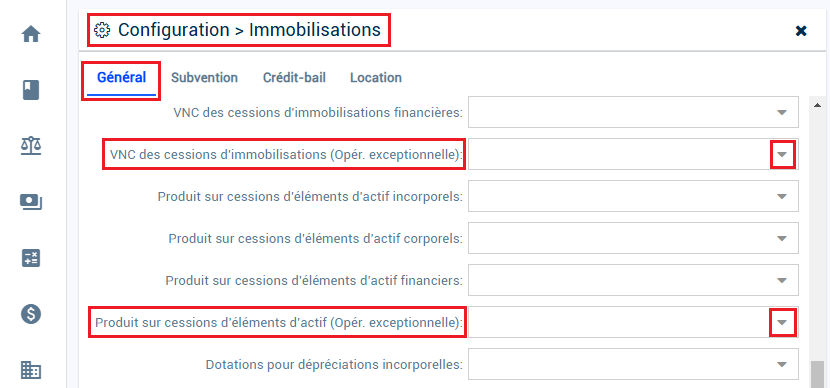Switch to the Général tab
The height and width of the screenshot is (388, 830).
click(x=121, y=78)
